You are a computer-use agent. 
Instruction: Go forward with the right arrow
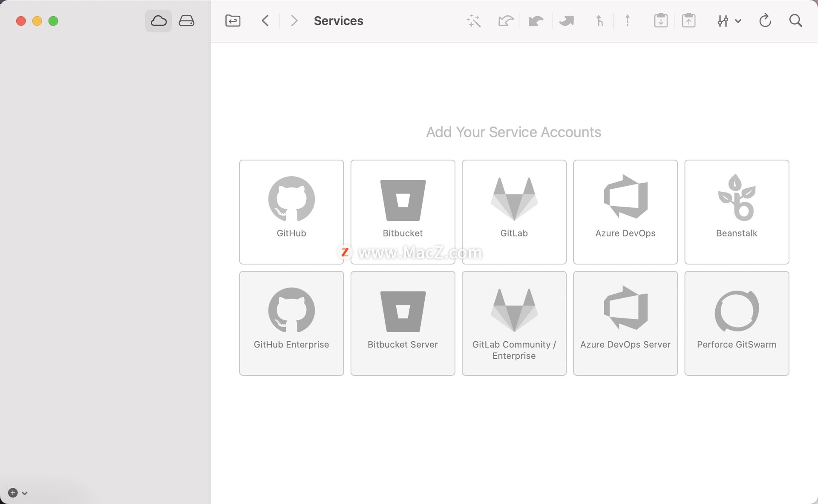(294, 20)
